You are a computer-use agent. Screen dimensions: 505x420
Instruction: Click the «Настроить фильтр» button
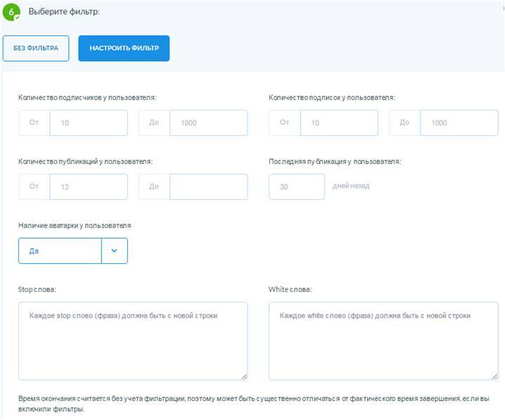click(124, 49)
